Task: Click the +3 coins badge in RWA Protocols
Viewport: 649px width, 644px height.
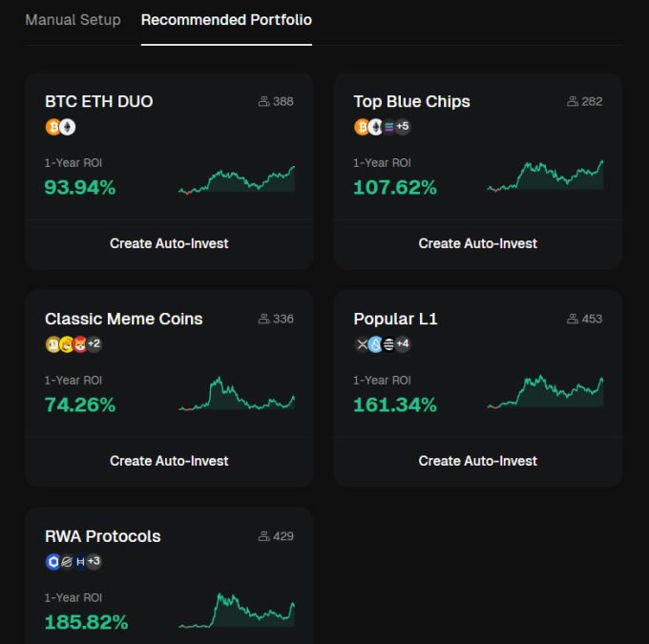Action: 94,562
